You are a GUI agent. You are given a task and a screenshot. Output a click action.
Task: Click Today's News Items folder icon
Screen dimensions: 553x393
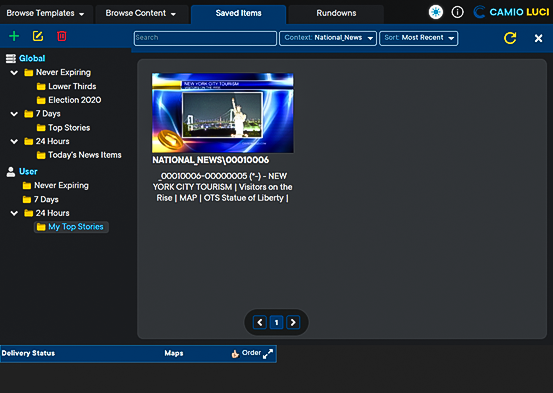click(x=41, y=155)
